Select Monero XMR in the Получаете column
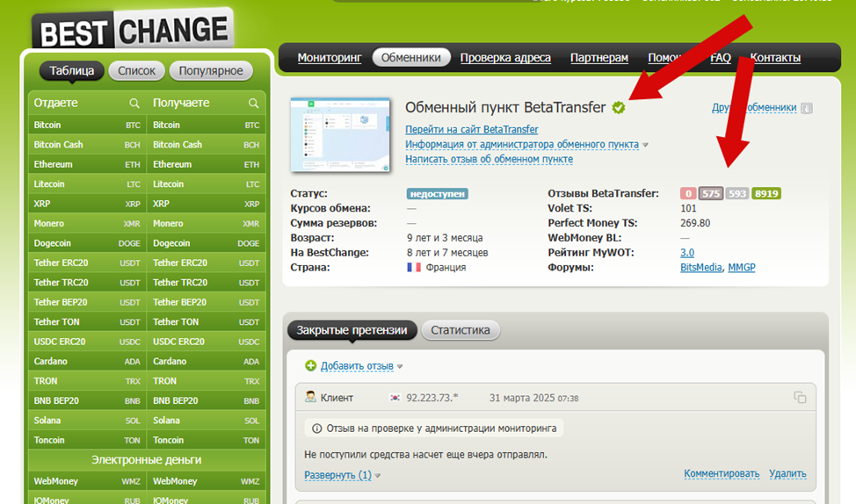This screenshot has width=856, height=504. click(x=206, y=223)
